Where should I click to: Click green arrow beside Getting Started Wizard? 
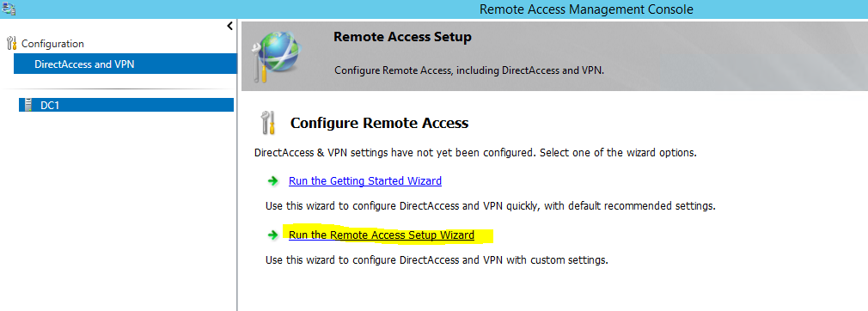tap(272, 181)
